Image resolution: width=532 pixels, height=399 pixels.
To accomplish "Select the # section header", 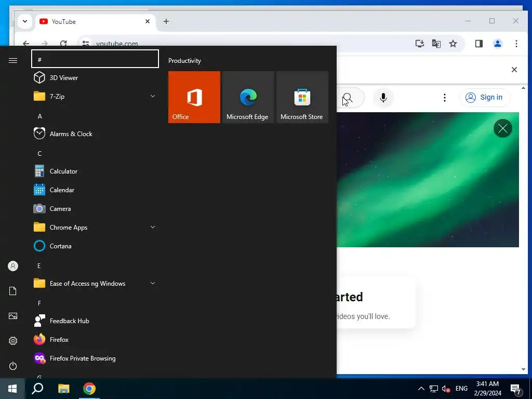I will (x=95, y=59).
